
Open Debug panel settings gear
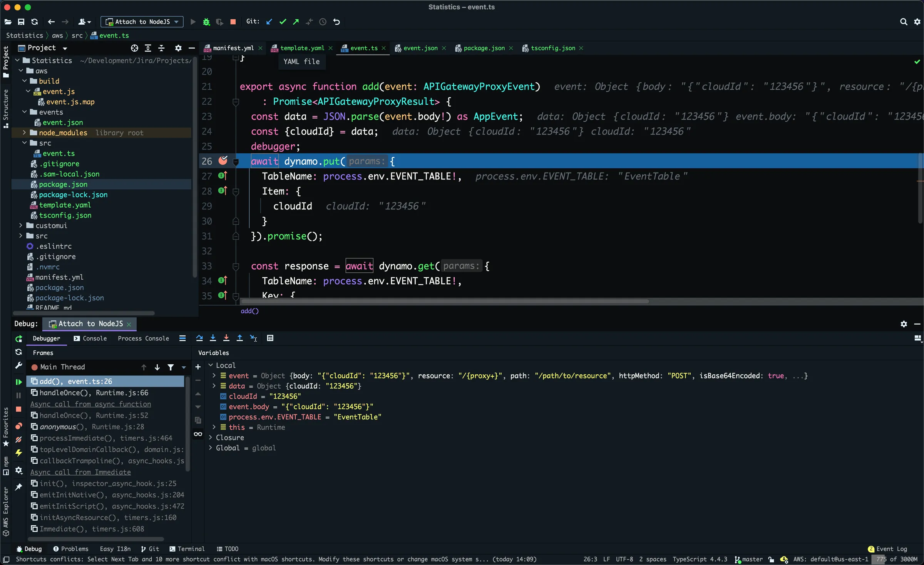[904, 324]
